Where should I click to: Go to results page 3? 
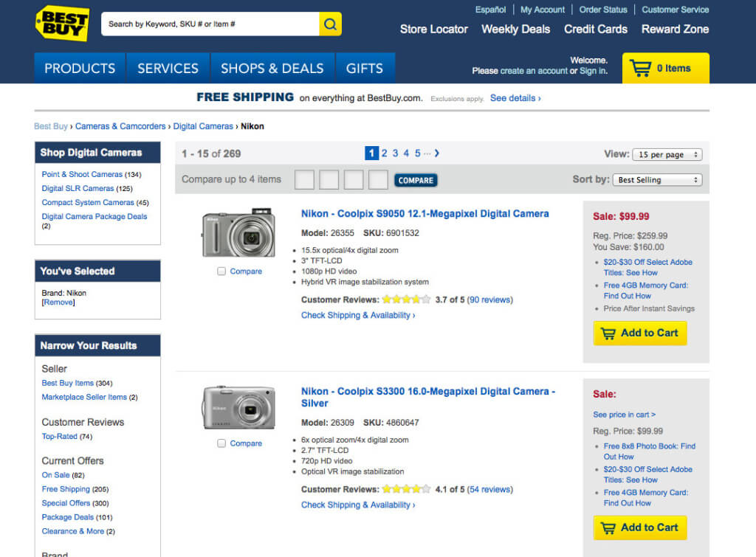(x=395, y=153)
